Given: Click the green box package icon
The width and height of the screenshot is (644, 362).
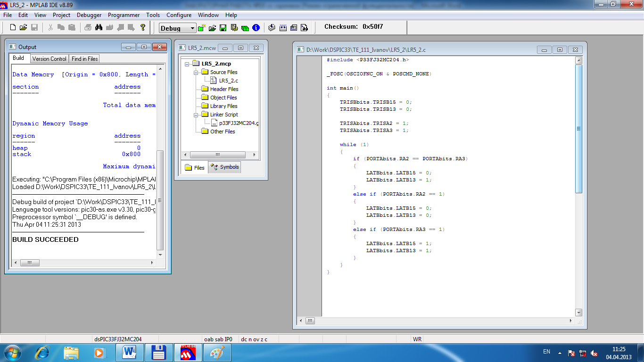Looking at the screenshot, I should pyautogui.click(x=245, y=28).
